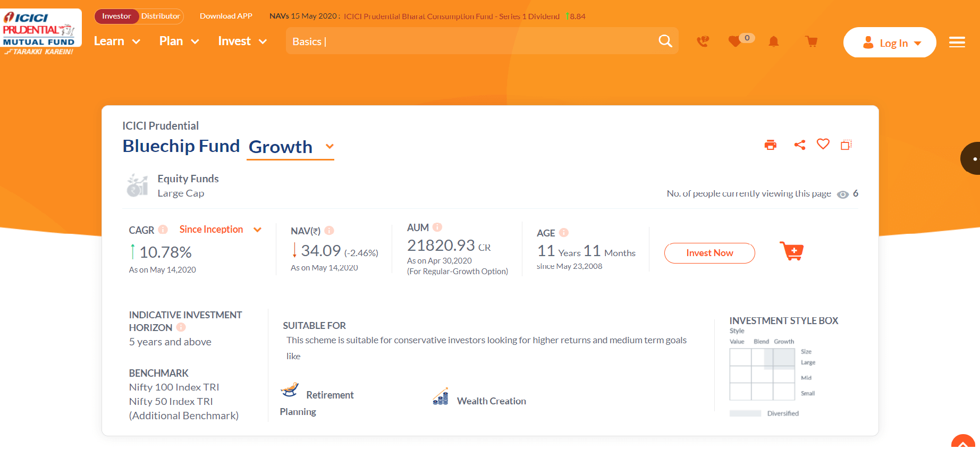This screenshot has width=980, height=449.
Task: Click the Investment Horizon info icon
Action: pyautogui.click(x=181, y=327)
